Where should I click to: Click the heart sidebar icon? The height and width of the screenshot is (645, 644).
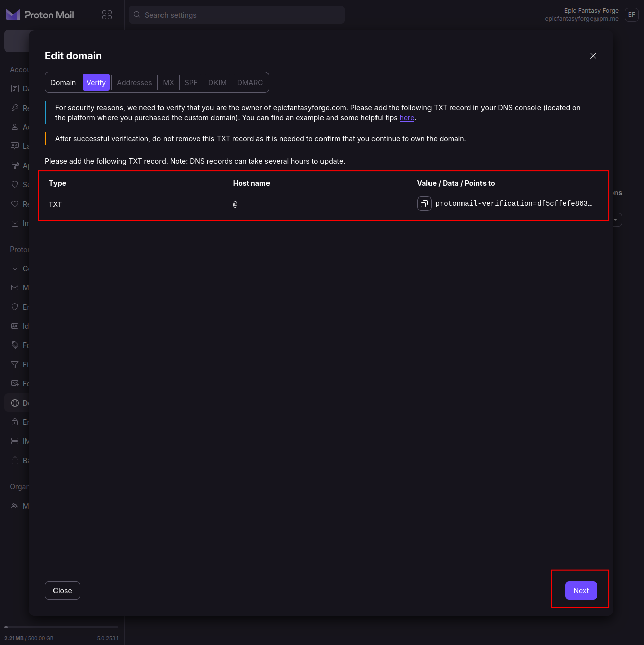pyautogui.click(x=15, y=204)
